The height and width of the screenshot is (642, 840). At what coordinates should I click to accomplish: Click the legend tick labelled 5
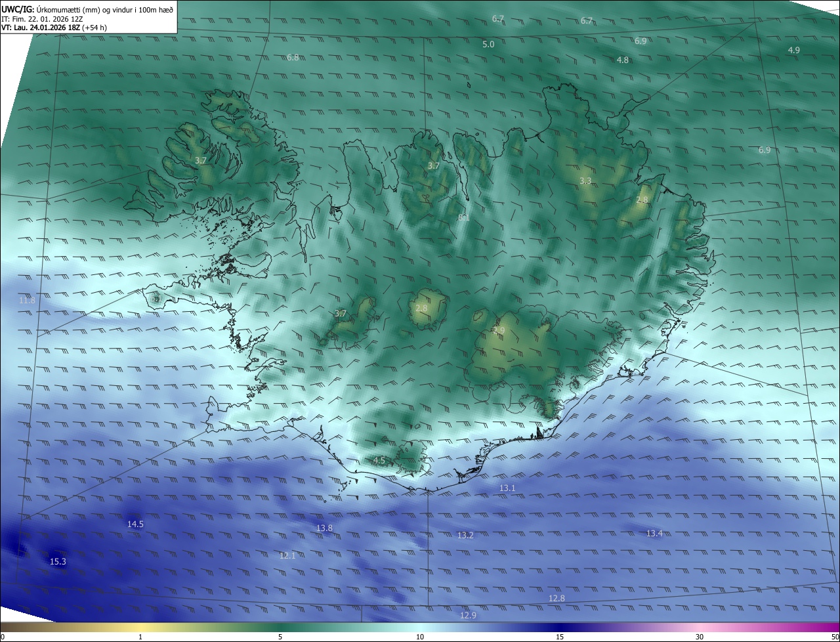pyautogui.click(x=280, y=637)
